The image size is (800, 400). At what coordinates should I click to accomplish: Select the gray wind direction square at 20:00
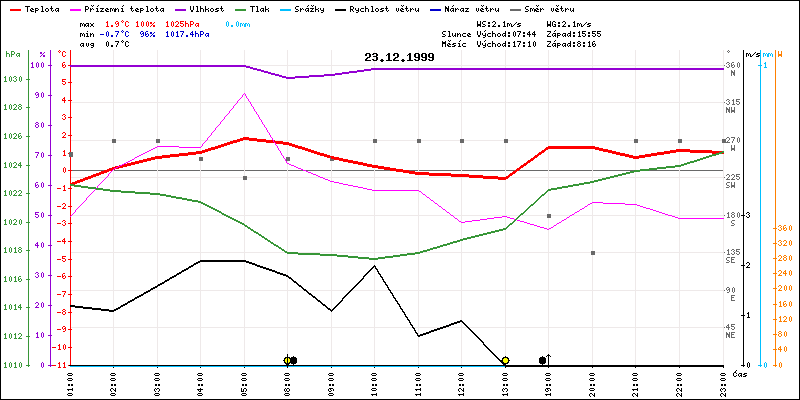point(593,253)
